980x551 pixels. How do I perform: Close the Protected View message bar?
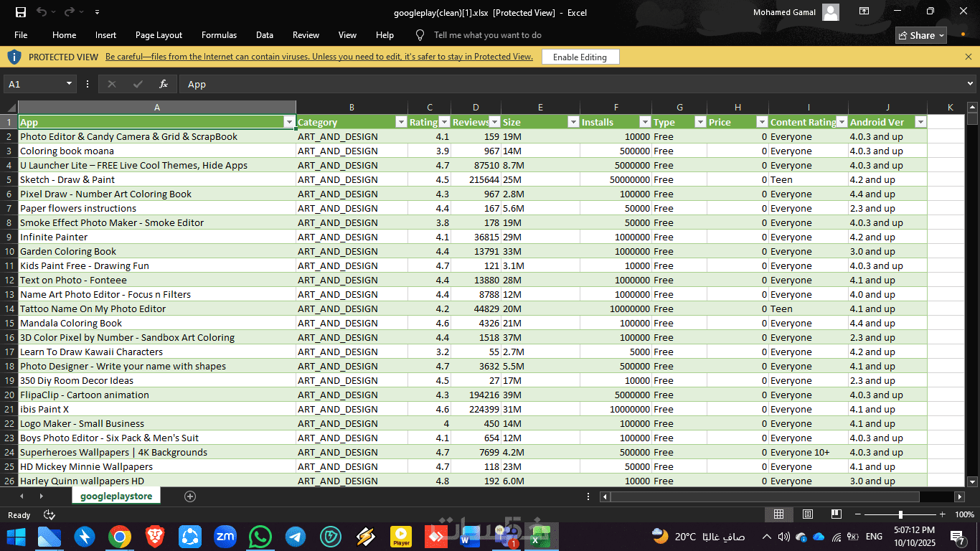969,57
